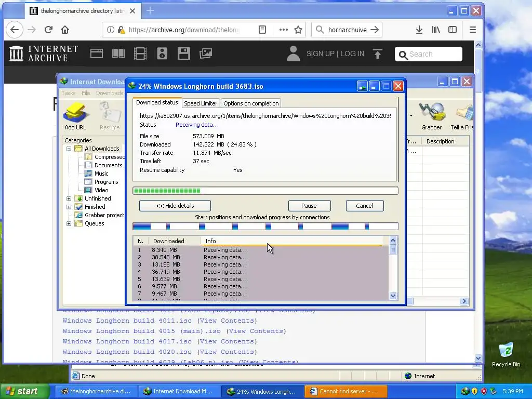Click Windows Longhorn build 4017.iso link

(x=127, y=341)
